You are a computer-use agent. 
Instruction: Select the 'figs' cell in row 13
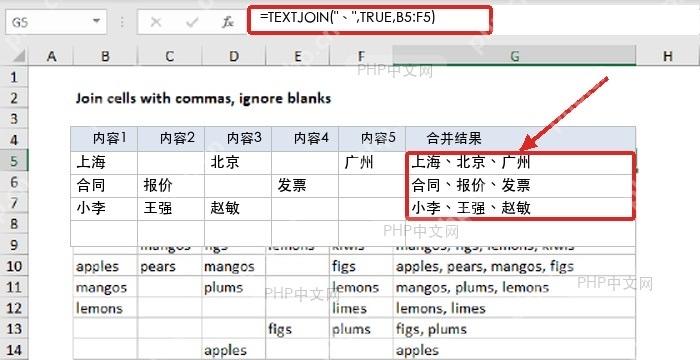tap(298, 329)
